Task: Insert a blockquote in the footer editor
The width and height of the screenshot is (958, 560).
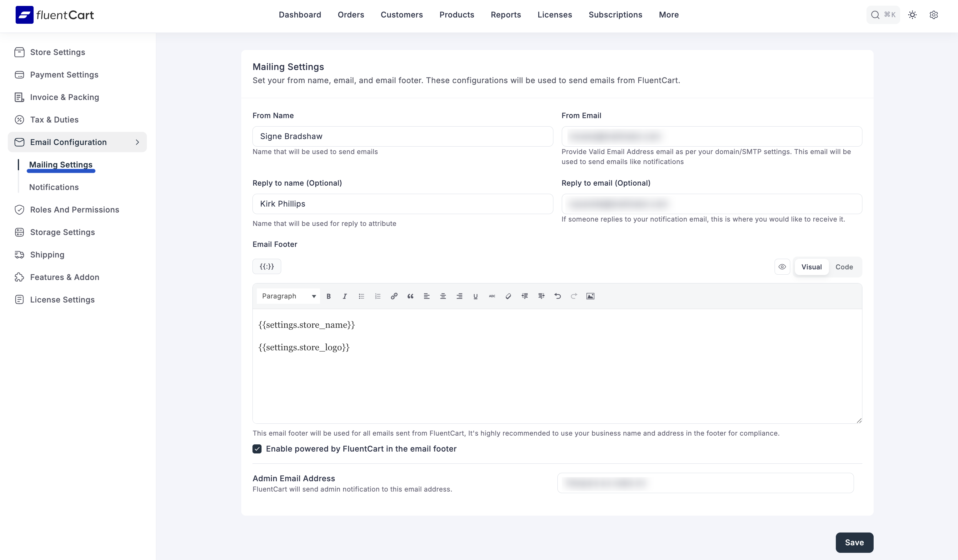Action: point(410,296)
